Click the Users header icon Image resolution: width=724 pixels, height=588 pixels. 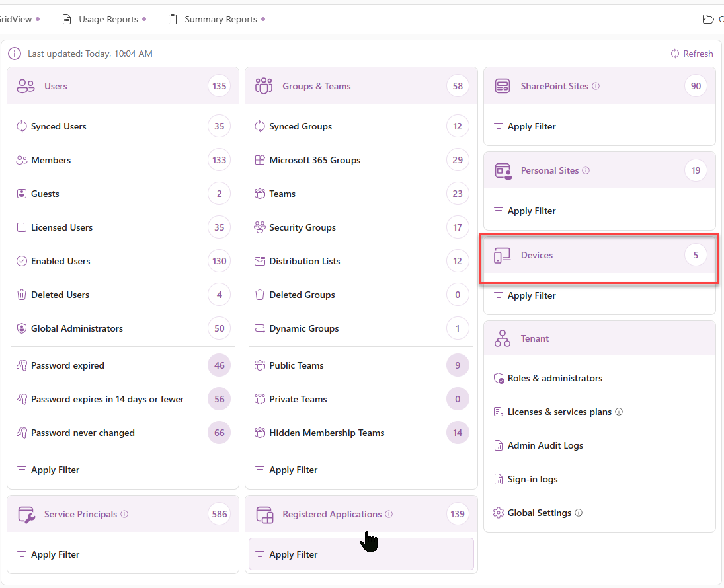26,86
